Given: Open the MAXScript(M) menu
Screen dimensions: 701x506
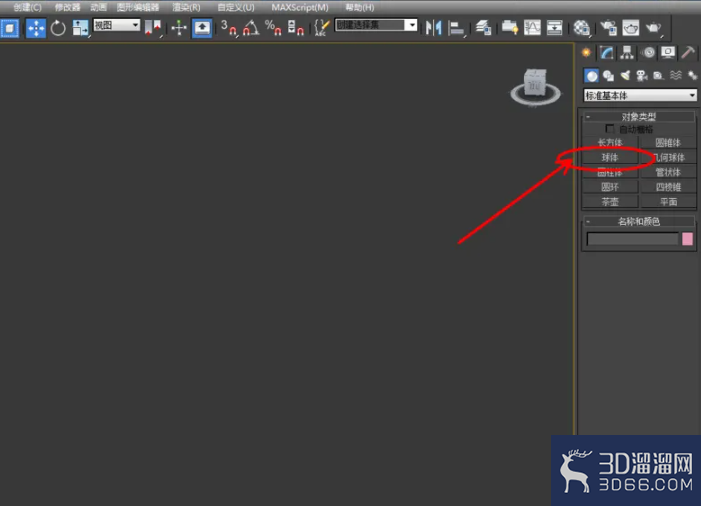Looking at the screenshot, I should (300, 7).
